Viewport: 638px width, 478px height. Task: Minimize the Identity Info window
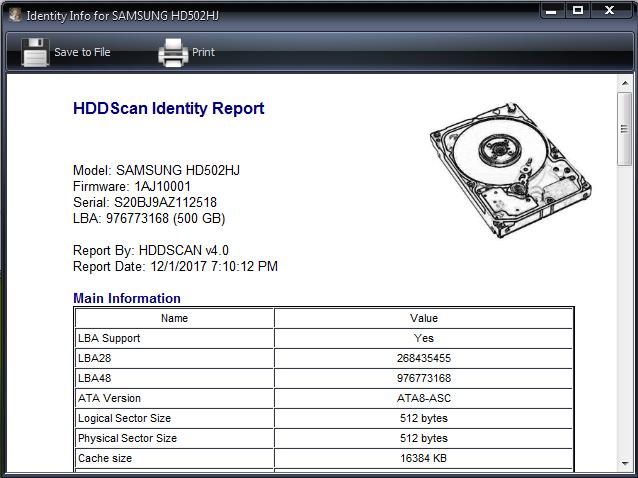coord(555,11)
